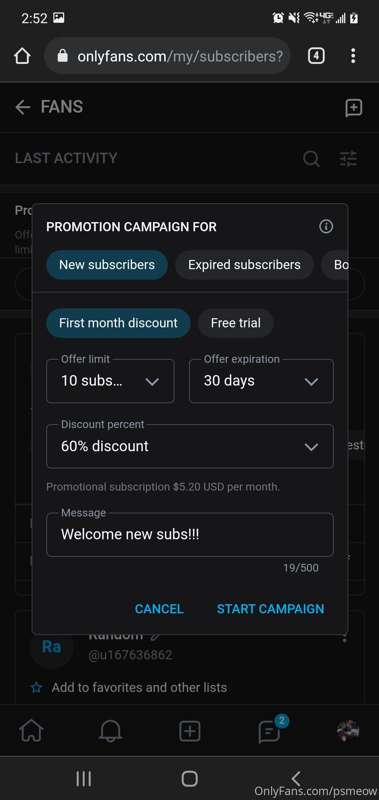Open notifications bell in bottom bar
Viewport: 379px width, 800px height.
(x=110, y=731)
